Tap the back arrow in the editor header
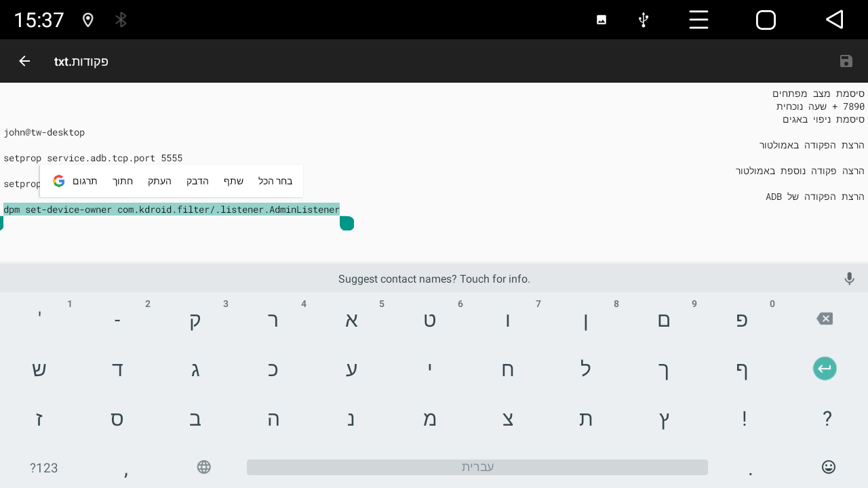The height and width of the screenshot is (488, 868). click(24, 61)
